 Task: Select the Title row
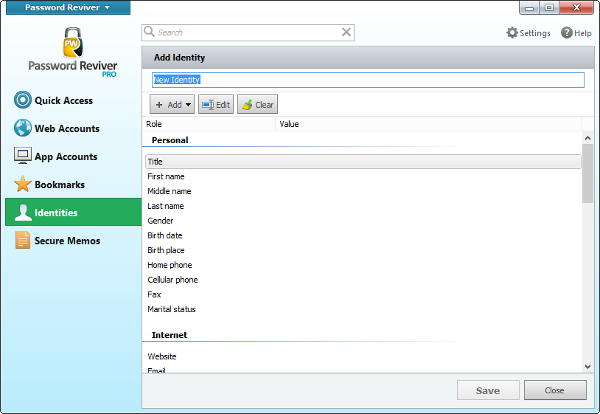pyautogui.click(x=363, y=161)
